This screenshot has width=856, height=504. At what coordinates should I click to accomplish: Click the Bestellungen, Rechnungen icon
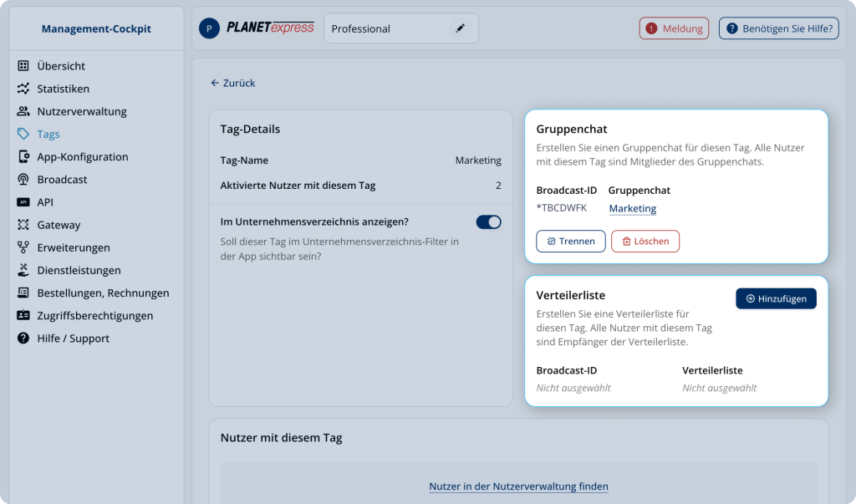point(23,293)
